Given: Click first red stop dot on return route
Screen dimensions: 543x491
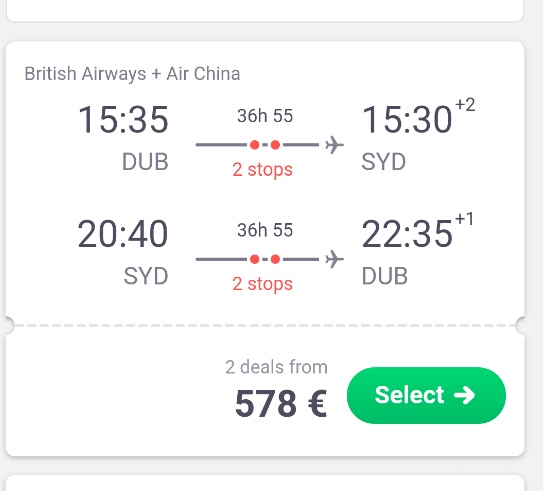Looking at the screenshot, I should (x=255, y=259).
